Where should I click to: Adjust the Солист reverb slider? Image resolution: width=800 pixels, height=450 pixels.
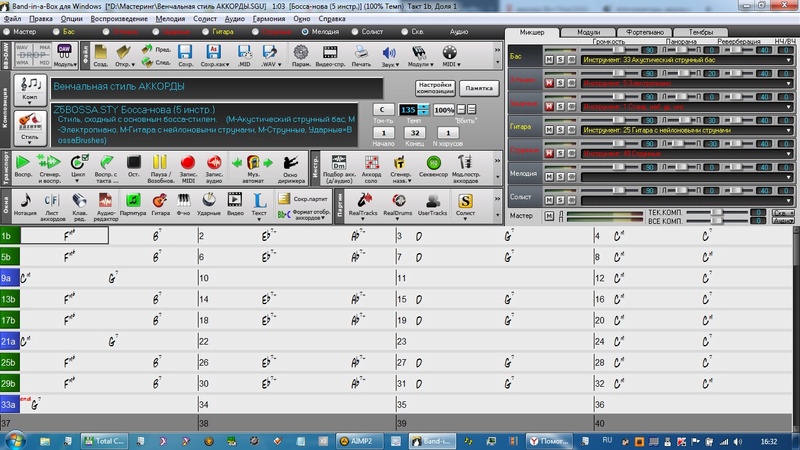(738, 191)
